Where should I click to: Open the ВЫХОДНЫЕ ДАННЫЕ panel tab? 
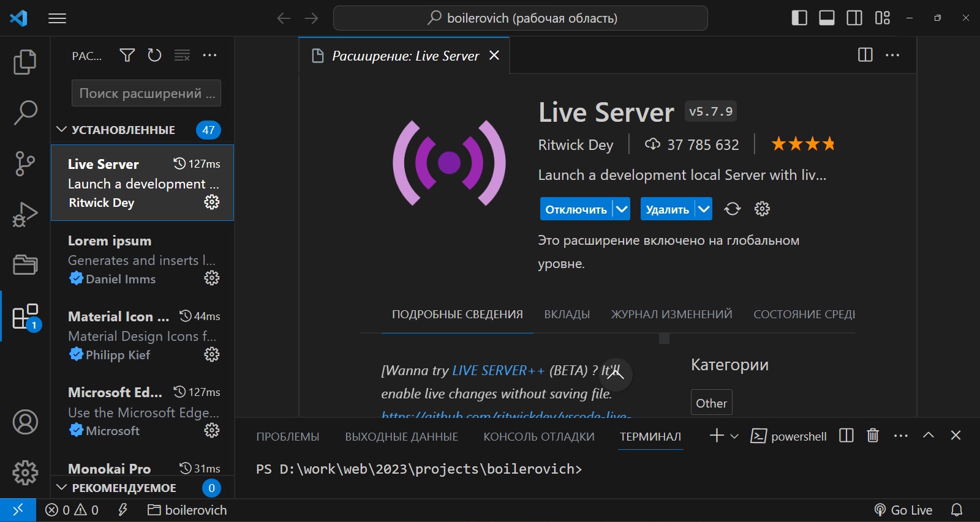click(x=401, y=436)
